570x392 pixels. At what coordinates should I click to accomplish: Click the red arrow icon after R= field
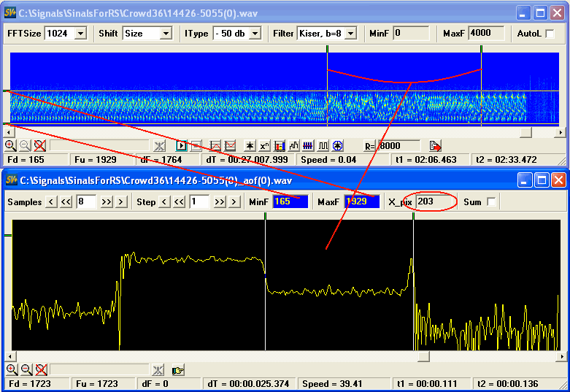(x=435, y=145)
